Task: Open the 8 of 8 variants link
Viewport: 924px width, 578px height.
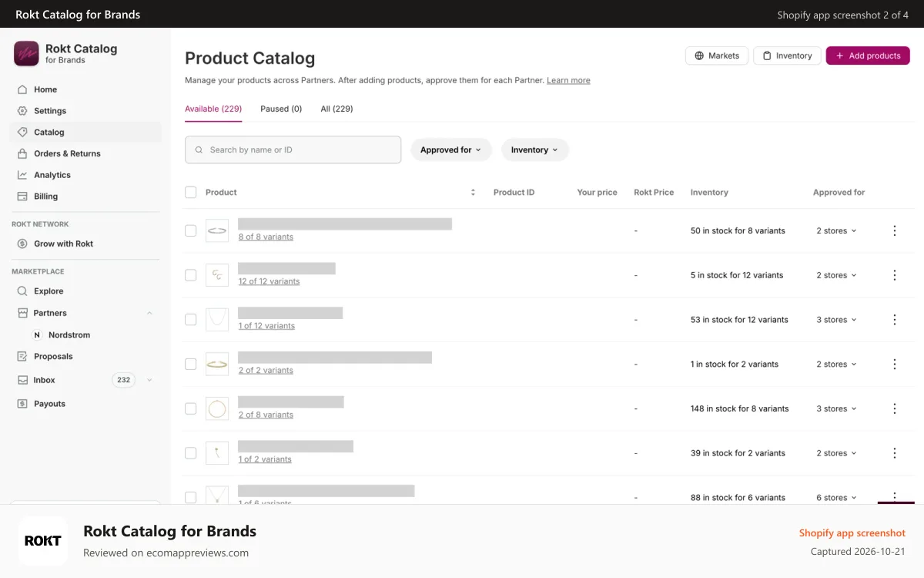Action: [x=266, y=237]
